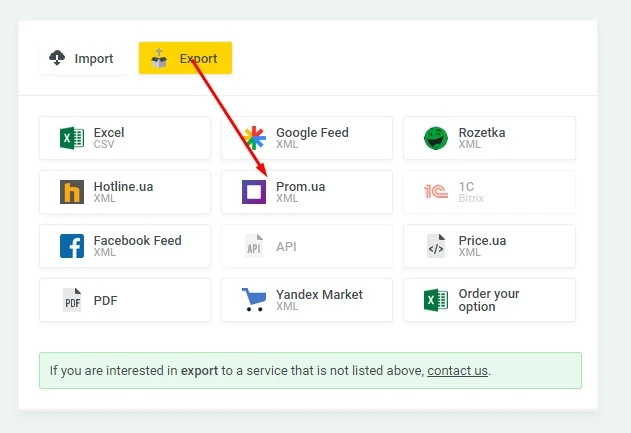
Task: Switch to the Import tab
Action: click(x=83, y=58)
